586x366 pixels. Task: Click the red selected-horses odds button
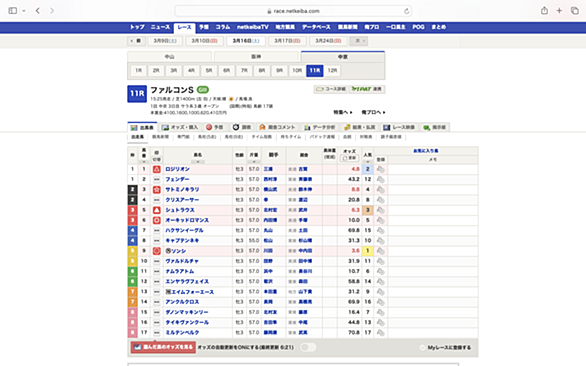pyautogui.click(x=163, y=347)
